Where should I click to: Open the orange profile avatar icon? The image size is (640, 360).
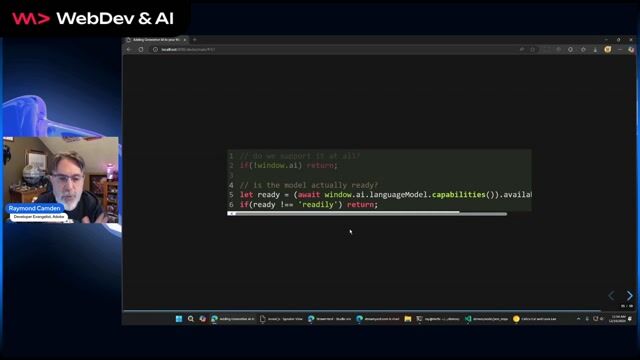point(608,49)
